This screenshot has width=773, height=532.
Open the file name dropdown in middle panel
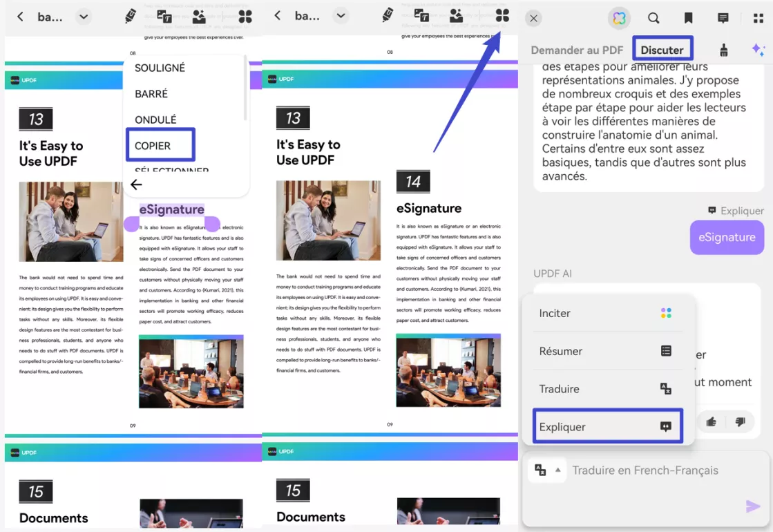coord(341,16)
